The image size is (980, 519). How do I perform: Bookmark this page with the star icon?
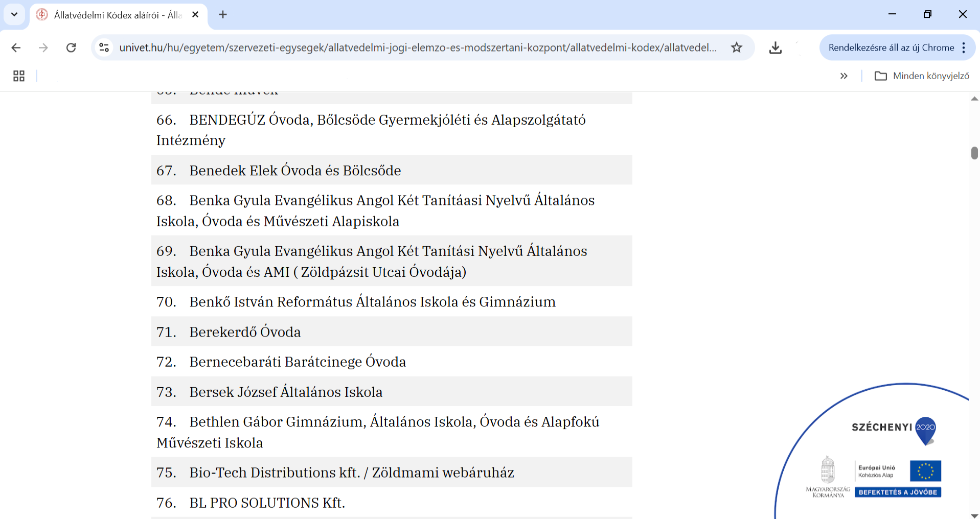point(736,48)
